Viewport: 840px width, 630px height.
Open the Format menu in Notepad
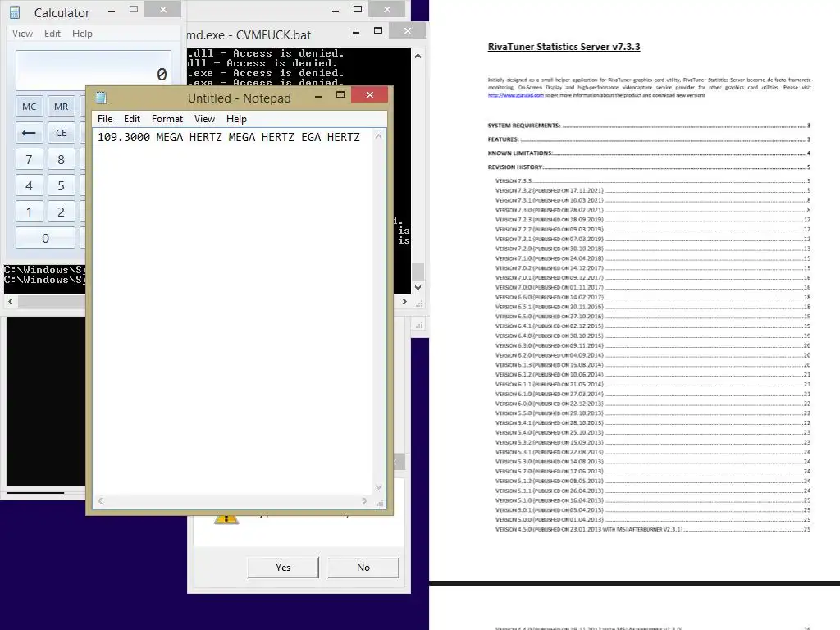point(167,119)
